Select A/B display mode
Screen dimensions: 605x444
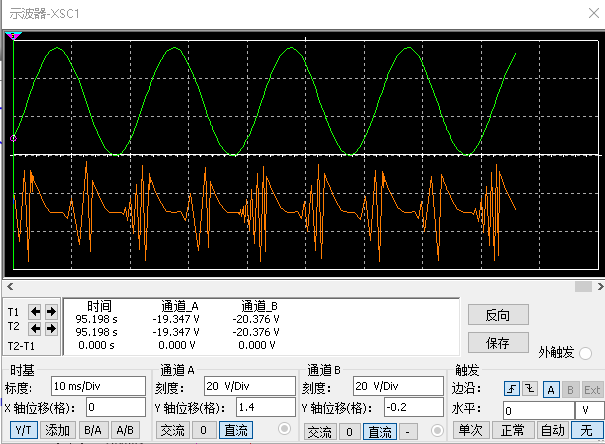(x=125, y=430)
